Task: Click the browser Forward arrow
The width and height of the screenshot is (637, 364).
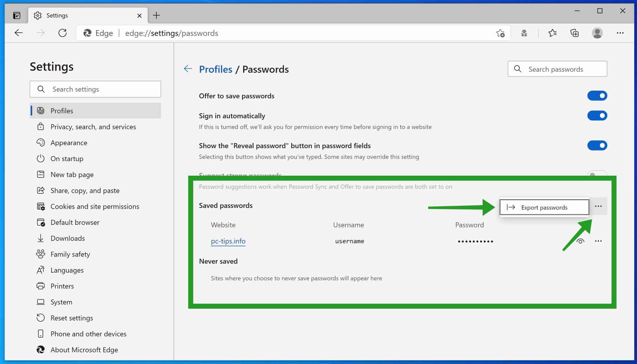Action: pyautogui.click(x=40, y=33)
